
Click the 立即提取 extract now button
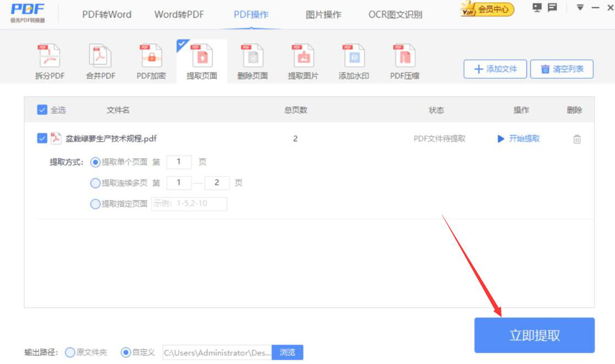[x=534, y=335]
